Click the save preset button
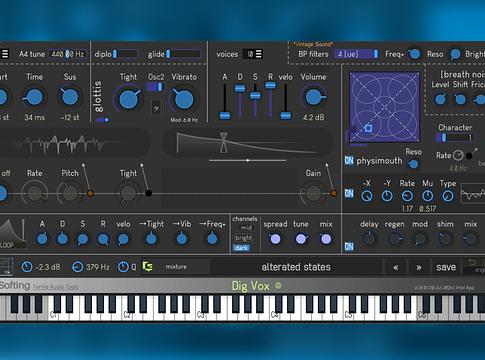This screenshot has height=360, width=485. click(446, 267)
